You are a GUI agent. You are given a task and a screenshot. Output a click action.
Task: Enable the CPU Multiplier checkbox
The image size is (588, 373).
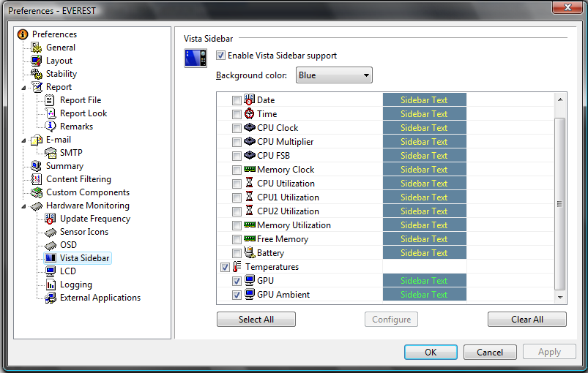coord(237,142)
